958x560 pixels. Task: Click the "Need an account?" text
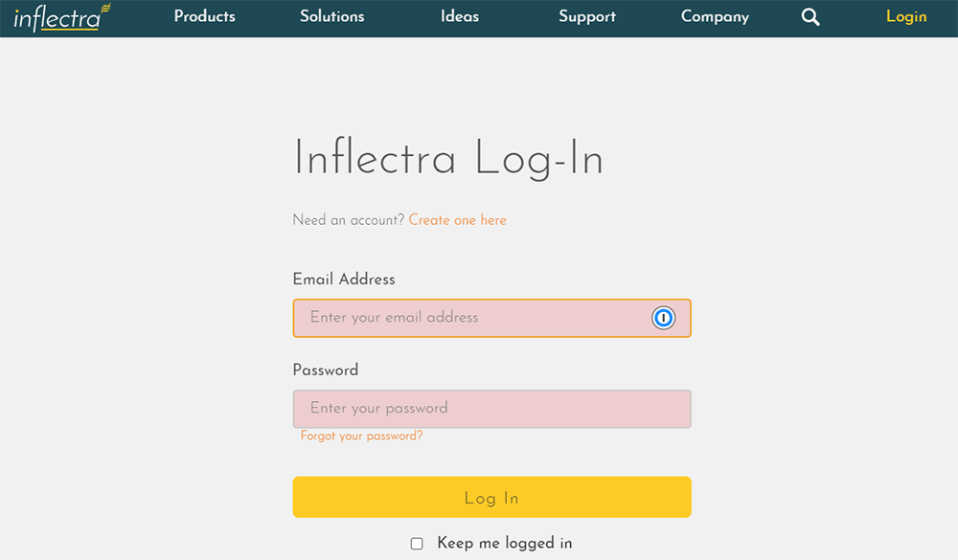349,220
